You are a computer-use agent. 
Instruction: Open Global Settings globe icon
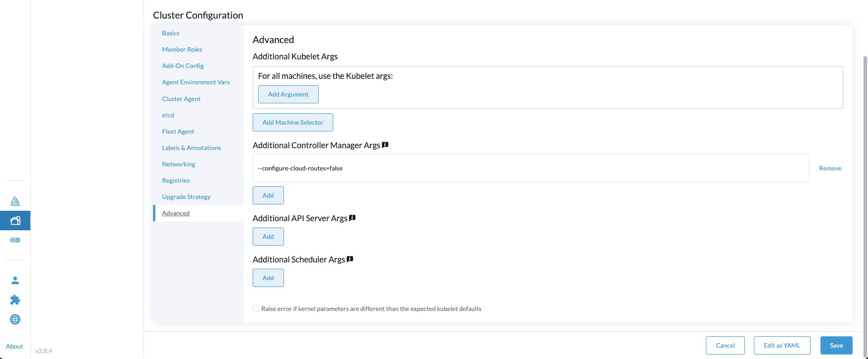coord(15,319)
